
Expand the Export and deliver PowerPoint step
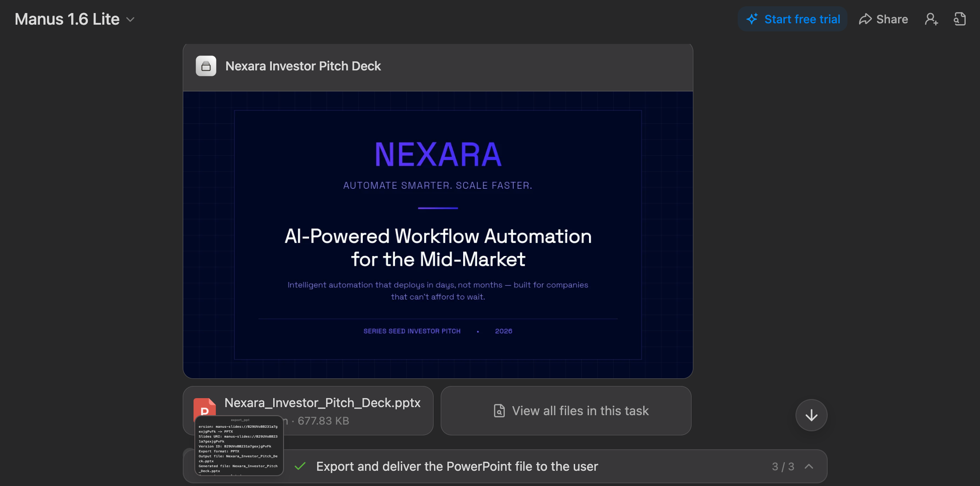click(x=456, y=466)
